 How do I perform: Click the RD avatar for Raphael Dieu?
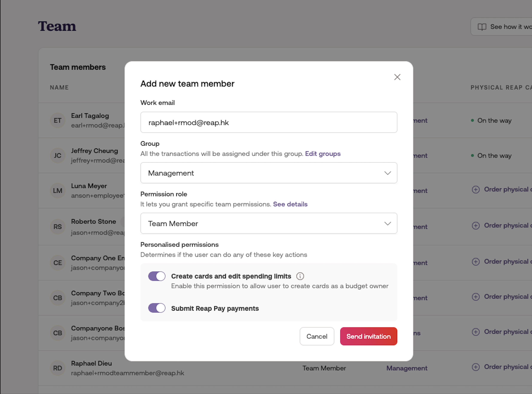point(58,368)
